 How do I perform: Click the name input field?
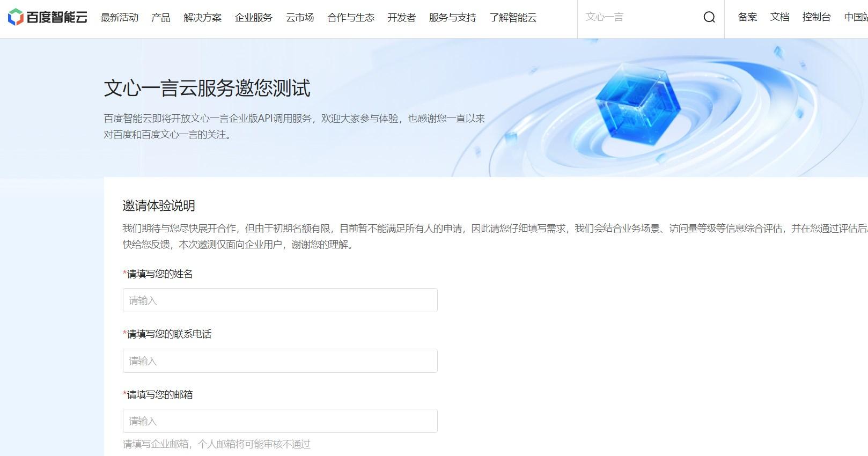[x=280, y=300]
